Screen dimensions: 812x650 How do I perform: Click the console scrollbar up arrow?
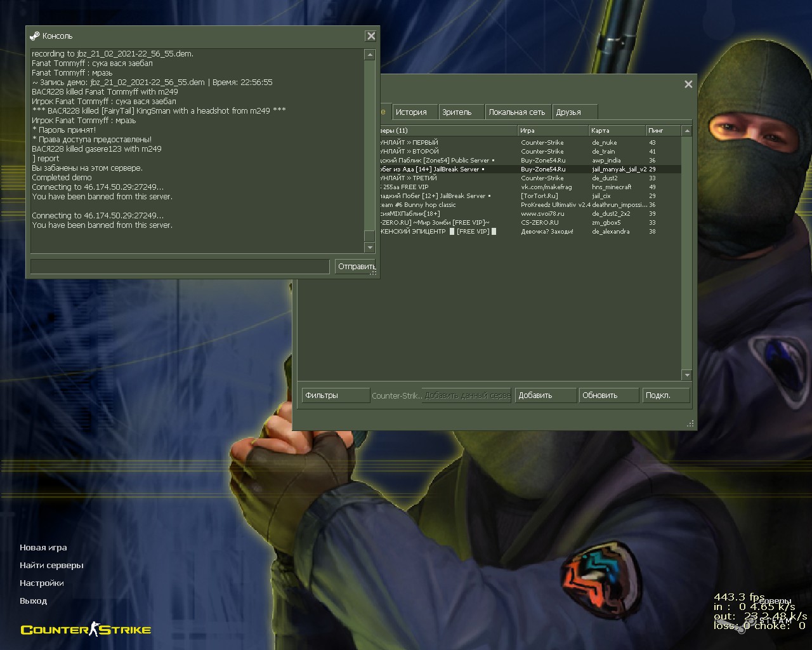pyautogui.click(x=369, y=55)
